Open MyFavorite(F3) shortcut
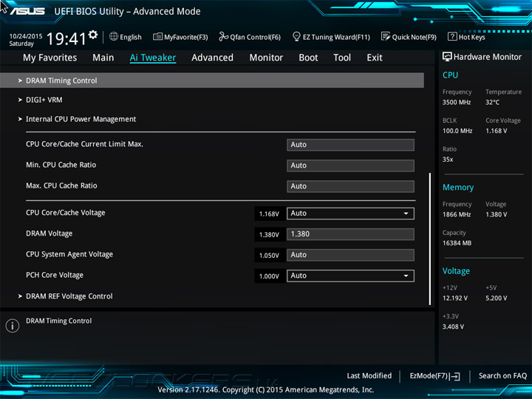The height and width of the screenshot is (399, 532). click(x=180, y=37)
